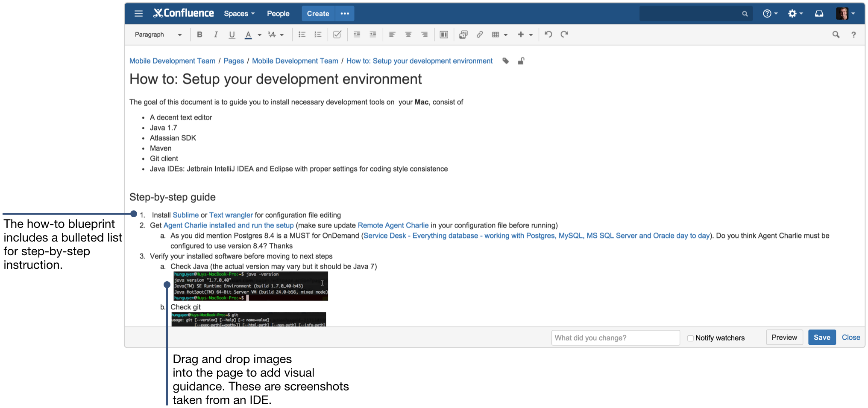Open page layout section tool
The image size is (868, 408).
coord(444,35)
